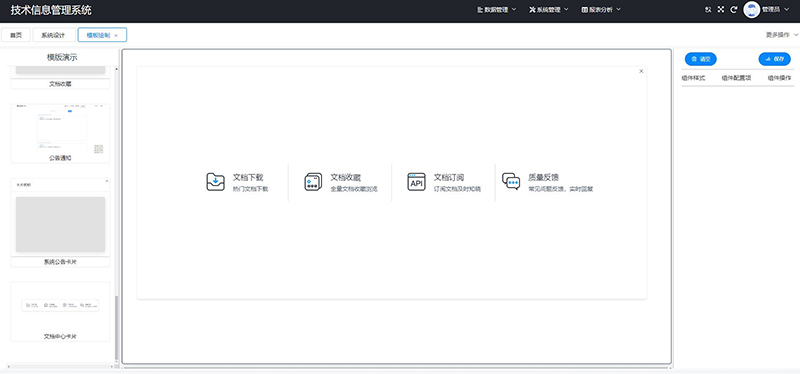Image resolution: width=800 pixels, height=374 pixels.
Task: Open the 报表分析 dropdown menu
Action: click(602, 10)
